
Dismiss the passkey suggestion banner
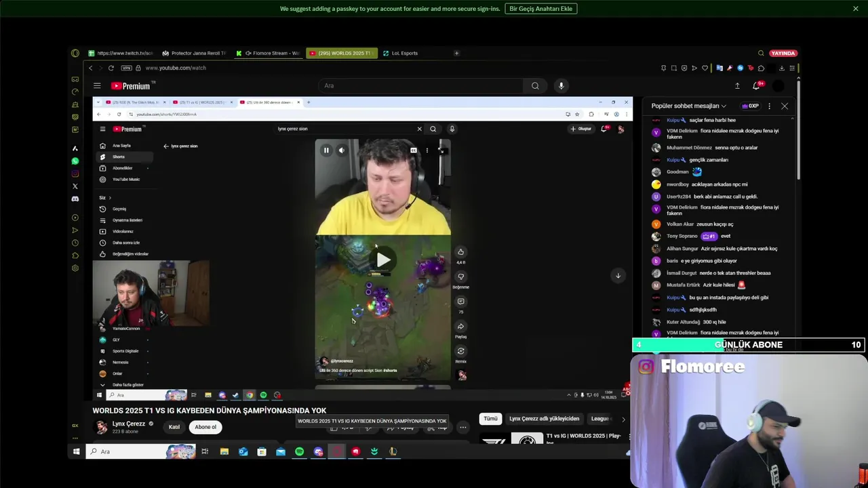coord(856,9)
